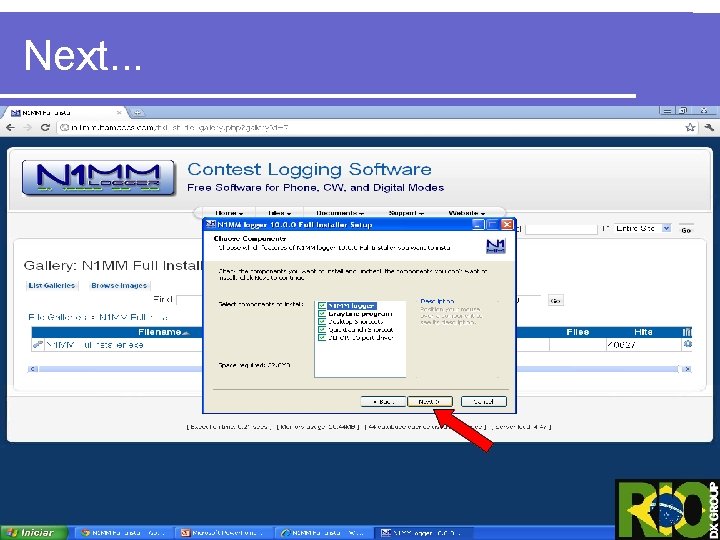Click the gear icon in the file row
The width and height of the screenshot is (720, 540).
coord(687,344)
